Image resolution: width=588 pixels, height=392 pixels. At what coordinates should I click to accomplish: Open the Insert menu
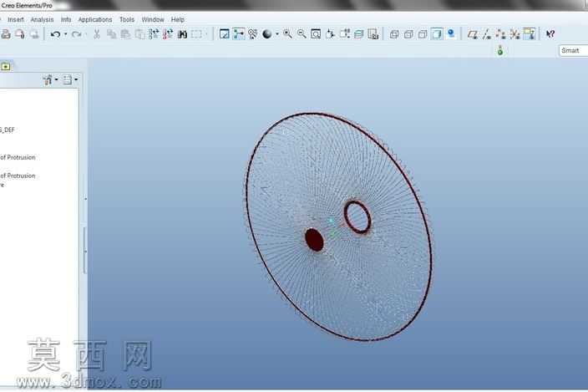(x=16, y=19)
